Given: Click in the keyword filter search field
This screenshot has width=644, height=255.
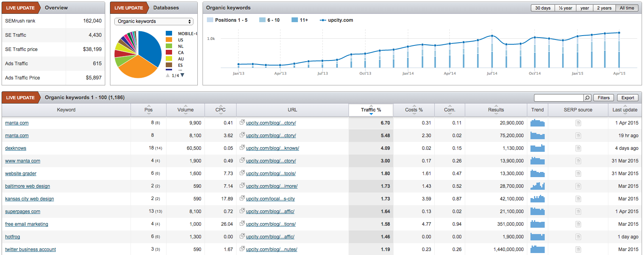Looking at the screenshot, I should tap(559, 98).
